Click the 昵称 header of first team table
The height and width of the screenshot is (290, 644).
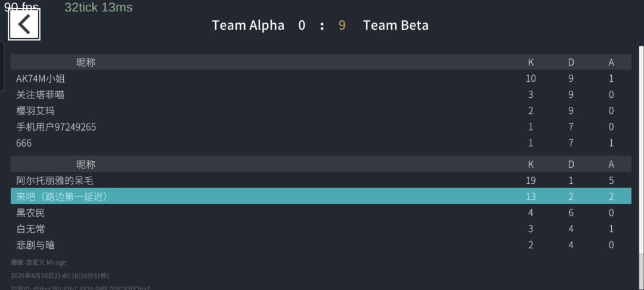[86, 63]
